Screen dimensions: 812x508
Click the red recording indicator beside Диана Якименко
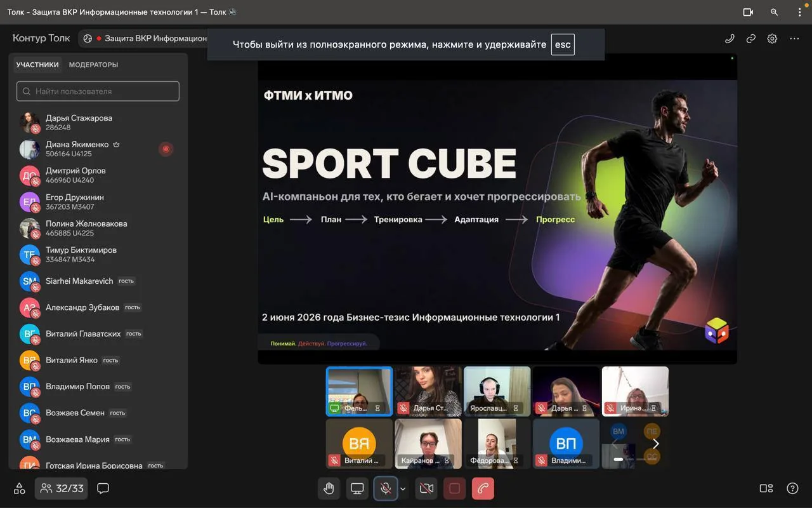coord(166,149)
